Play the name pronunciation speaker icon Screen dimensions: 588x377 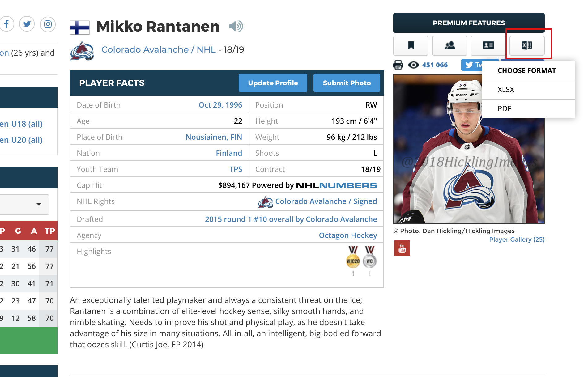click(236, 26)
